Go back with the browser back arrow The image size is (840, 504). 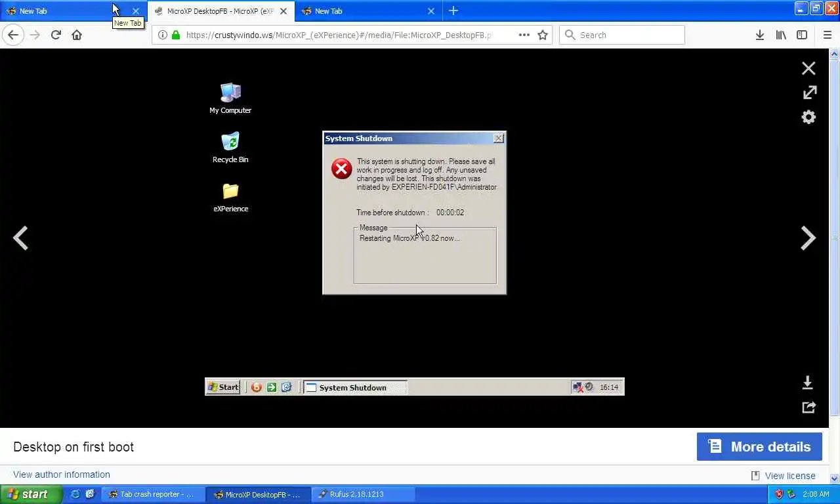(x=13, y=35)
